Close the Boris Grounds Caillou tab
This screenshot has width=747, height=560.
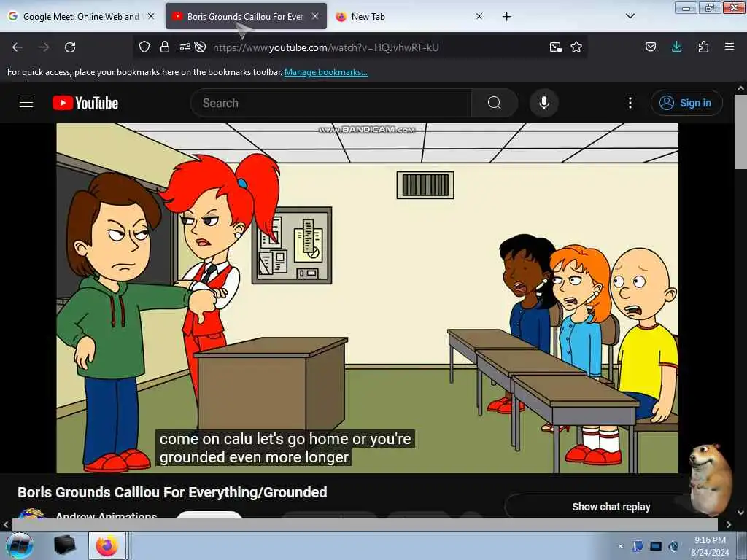315,16
